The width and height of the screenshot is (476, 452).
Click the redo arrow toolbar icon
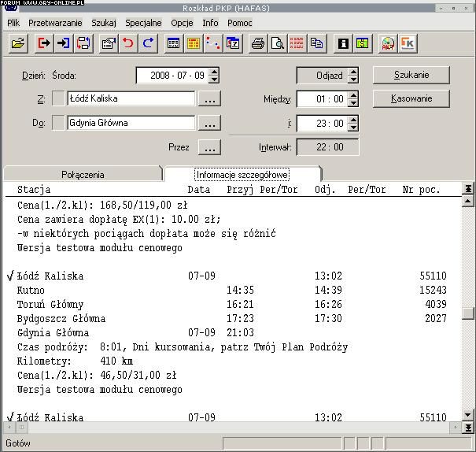click(147, 44)
